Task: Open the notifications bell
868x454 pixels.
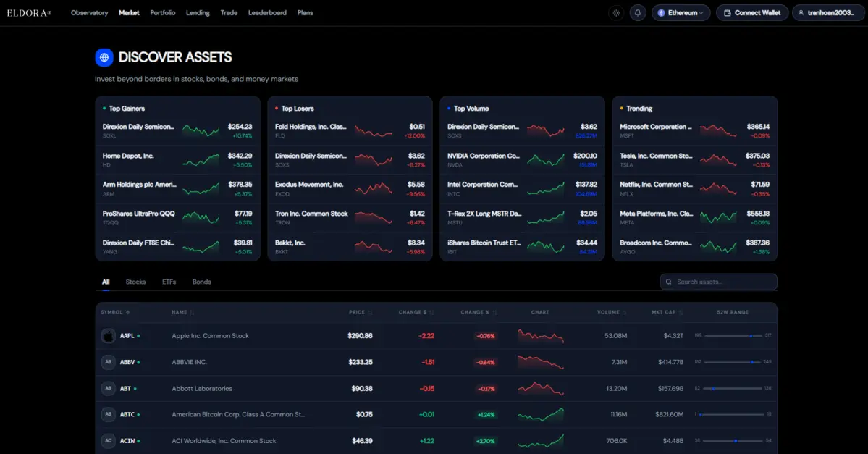Action: [637, 13]
